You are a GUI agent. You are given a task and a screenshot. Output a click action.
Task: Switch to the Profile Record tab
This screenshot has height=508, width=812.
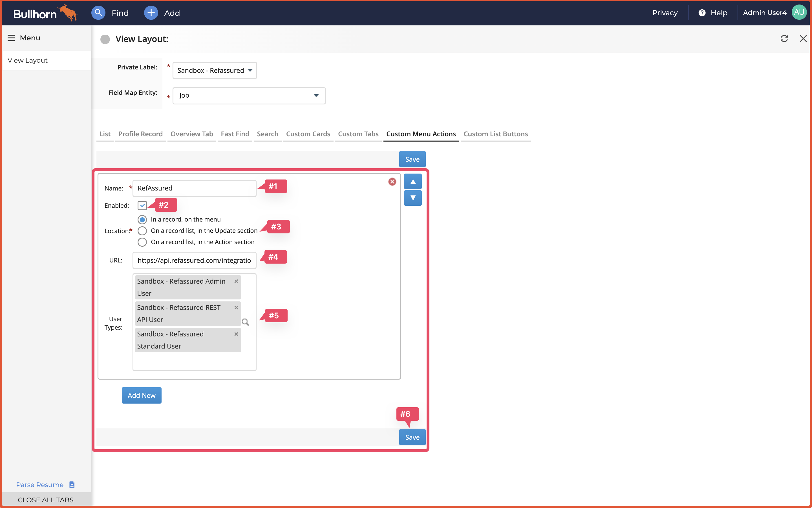(x=140, y=134)
